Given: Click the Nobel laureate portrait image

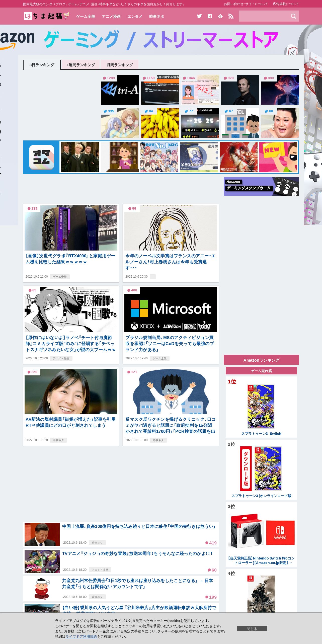Looking at the screenshot, I should click(171, 228).
